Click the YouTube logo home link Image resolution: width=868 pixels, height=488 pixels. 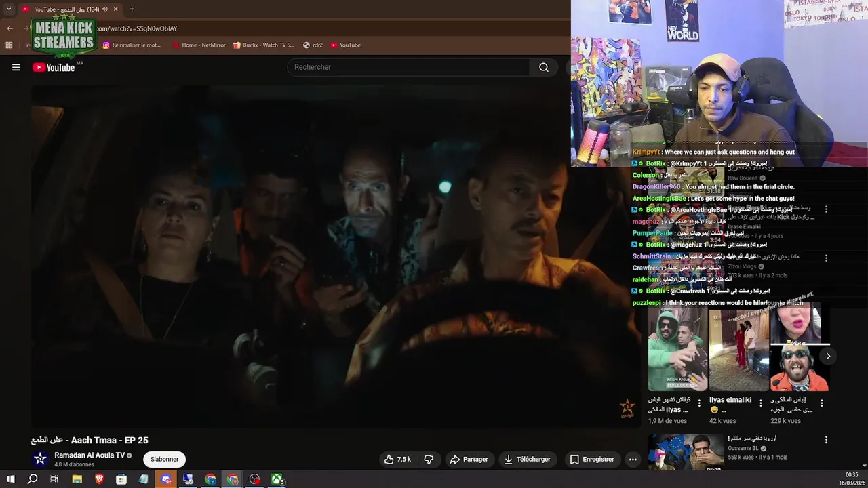pyautogui.click(x=54, y=67)
